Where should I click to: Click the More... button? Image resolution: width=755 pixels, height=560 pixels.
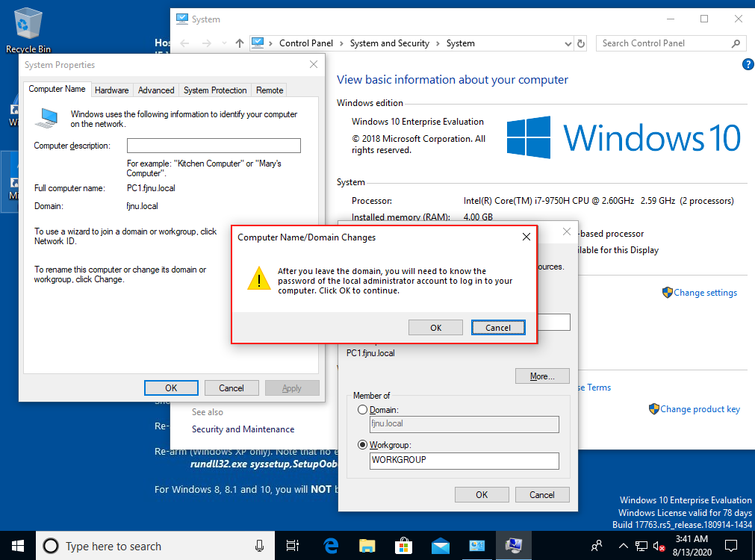(x=542, y=376)
